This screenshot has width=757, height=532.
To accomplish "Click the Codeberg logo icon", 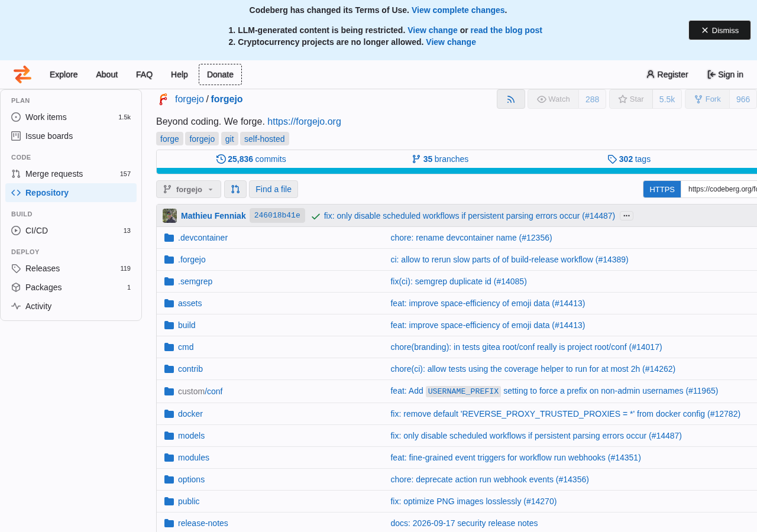I will coord(22,74).
